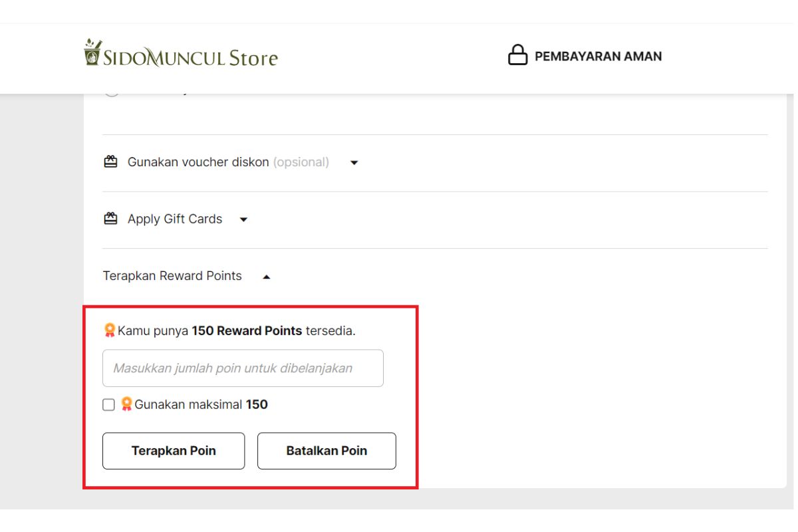The width and height of the screenshot is (798, 532).
Task: Enable the Gunakan maksimal 150 checkbox
Action: [108, 404]
